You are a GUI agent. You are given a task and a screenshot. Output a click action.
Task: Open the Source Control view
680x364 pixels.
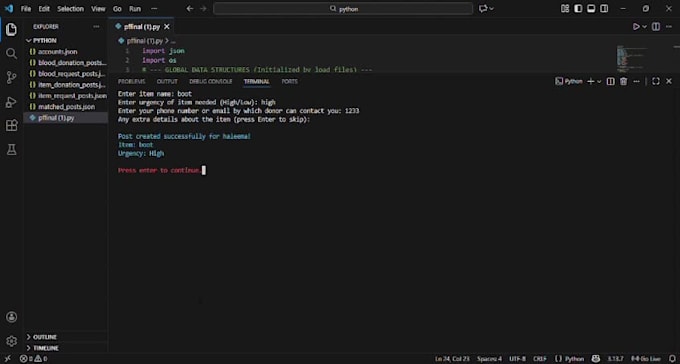11,78
